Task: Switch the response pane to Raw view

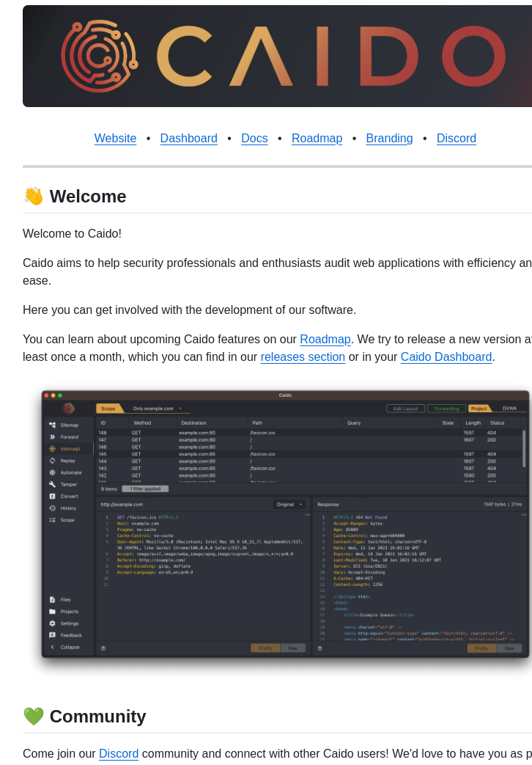Action: click(x=509, y=648)
